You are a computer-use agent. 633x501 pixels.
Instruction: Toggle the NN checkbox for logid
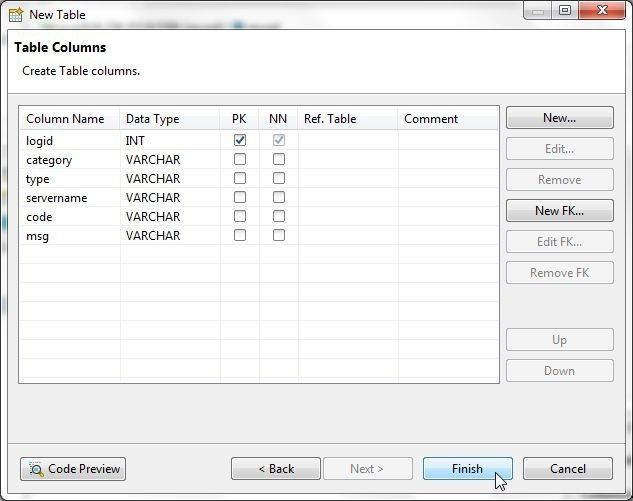(x=279, y=140)
